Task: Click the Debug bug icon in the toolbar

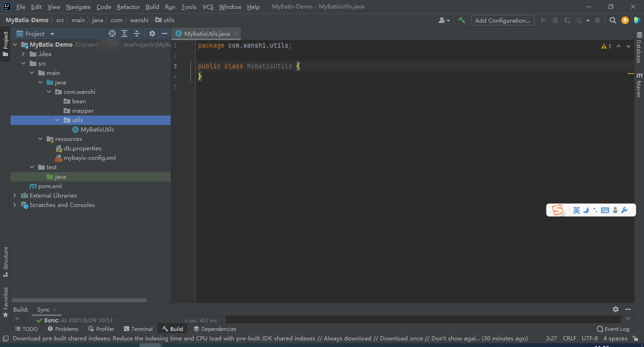Action: (x=555, y=20)
